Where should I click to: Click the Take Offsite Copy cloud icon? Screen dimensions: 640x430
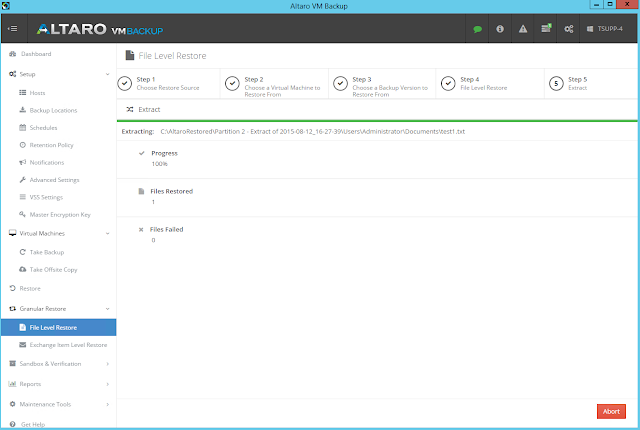(x=23, y=269)
